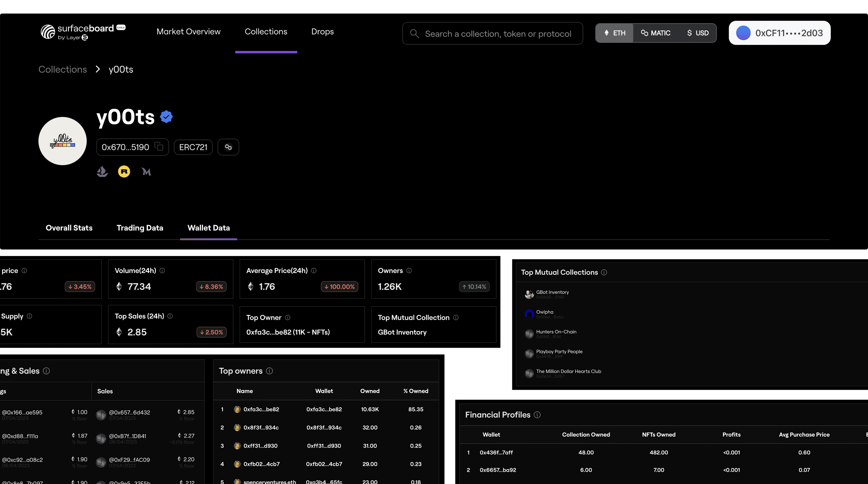Open Market Overview page
868x484 pixels.
[188, 32]
